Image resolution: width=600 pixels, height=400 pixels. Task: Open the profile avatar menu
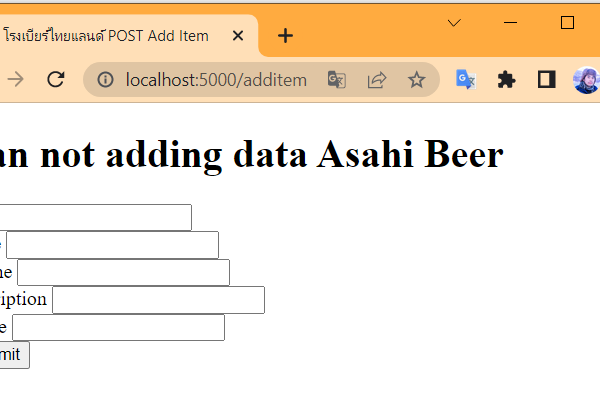(x=586, y=80)
